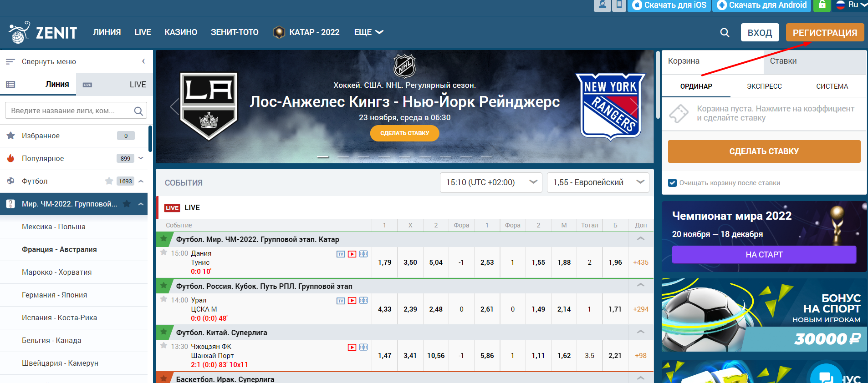The image size is (868, 383).
Task: Click Скачать для Android button
Action: pyautogui.click(x=762, y=5)
